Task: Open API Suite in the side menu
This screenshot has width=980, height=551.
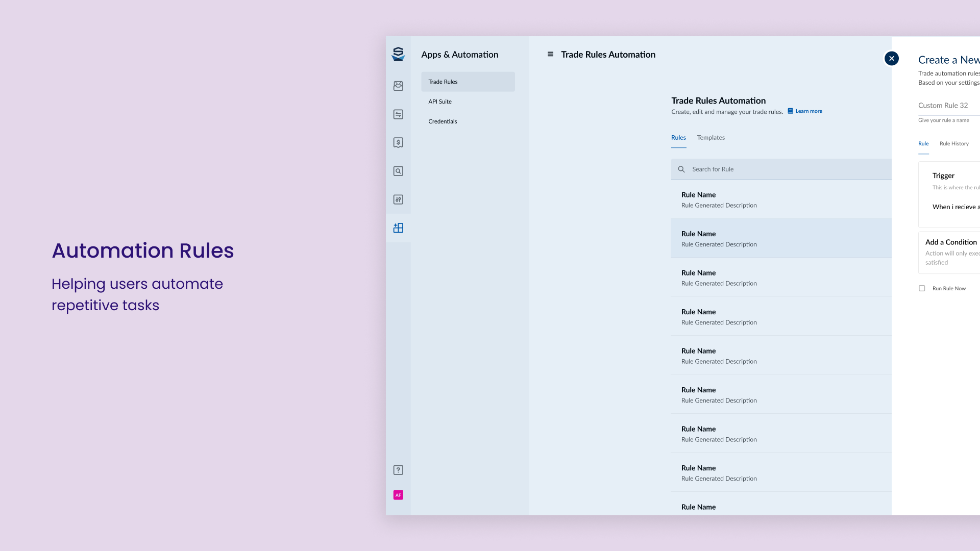Action: (x=440, y=102)
